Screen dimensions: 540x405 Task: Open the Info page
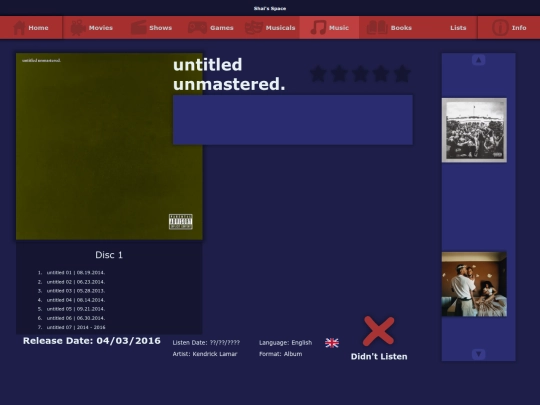pyautogui.click(x=509, y=28)
